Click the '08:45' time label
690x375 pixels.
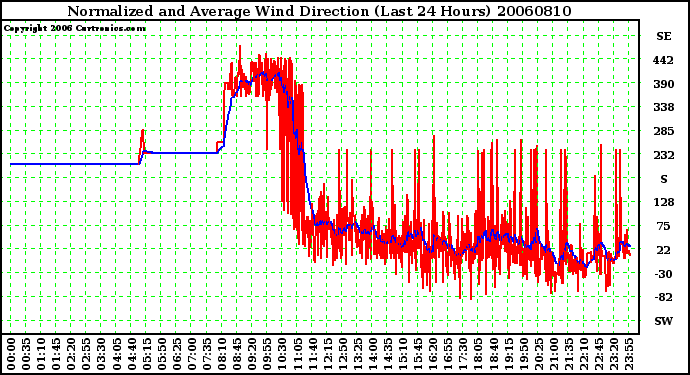[x=237, y=354]
